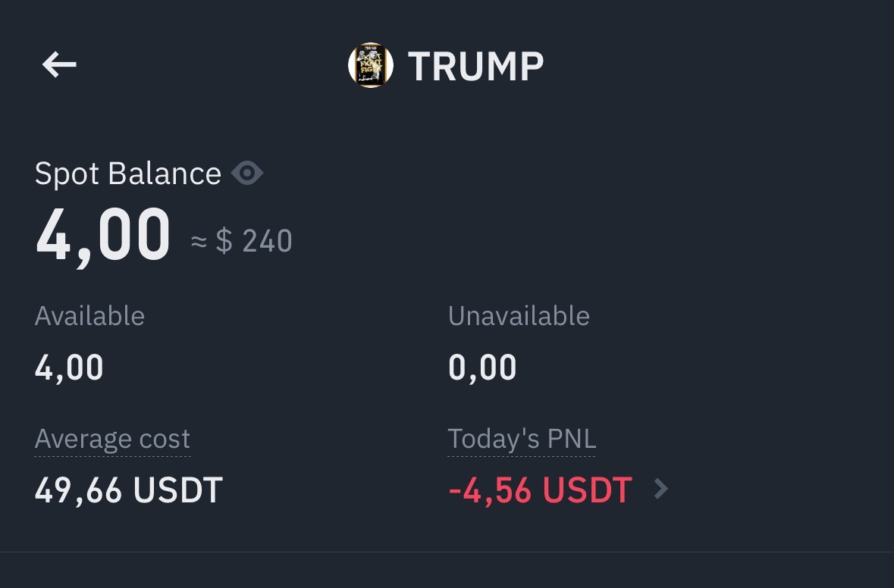
Task: Click the horizontal divider below the stats
Action: tap(447, 552)
